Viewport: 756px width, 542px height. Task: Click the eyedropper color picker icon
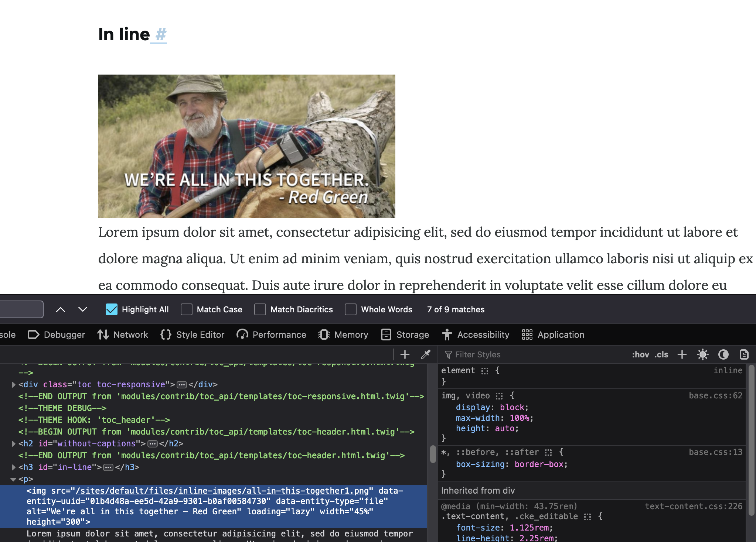(426, 354)
